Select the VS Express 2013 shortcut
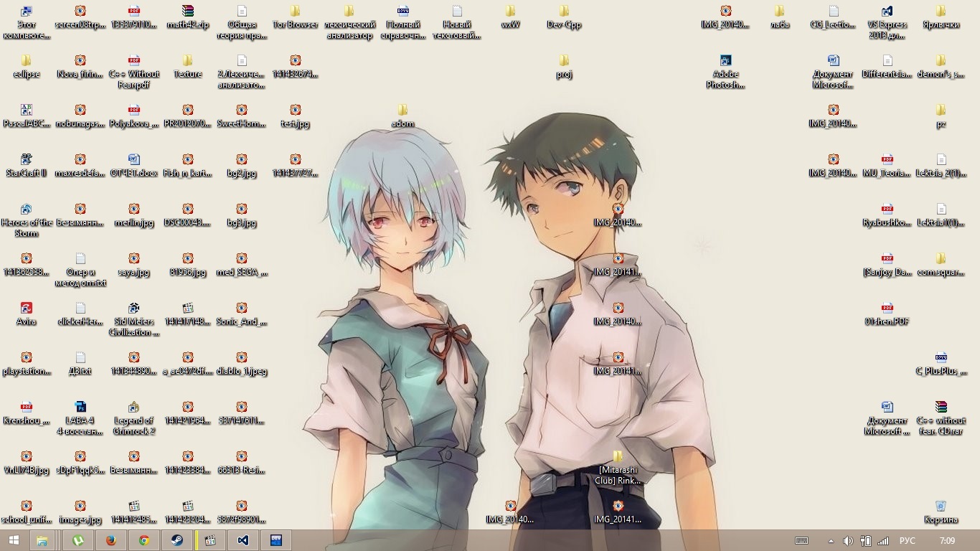The width and height of the screenshot is (980, 551). tap(887, 22)
